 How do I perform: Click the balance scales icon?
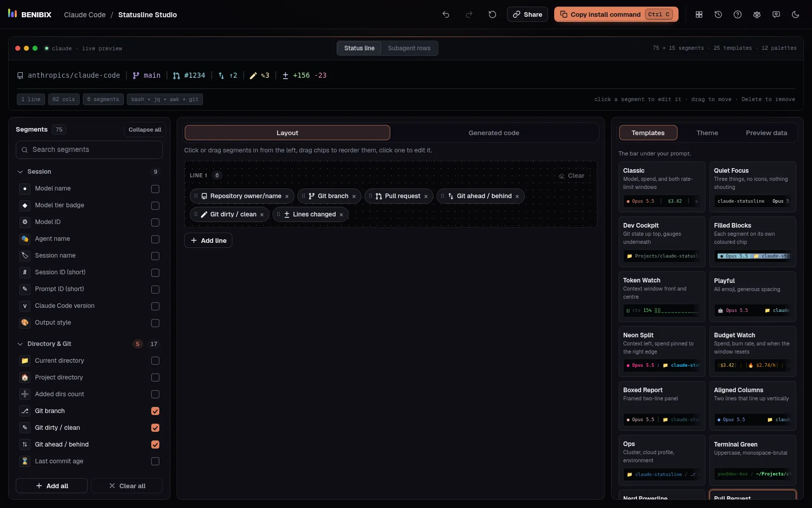coord(757,15)
